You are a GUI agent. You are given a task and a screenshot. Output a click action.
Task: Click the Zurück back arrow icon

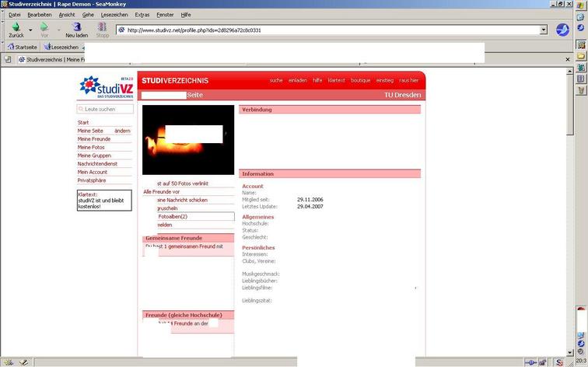click(16, 27)
